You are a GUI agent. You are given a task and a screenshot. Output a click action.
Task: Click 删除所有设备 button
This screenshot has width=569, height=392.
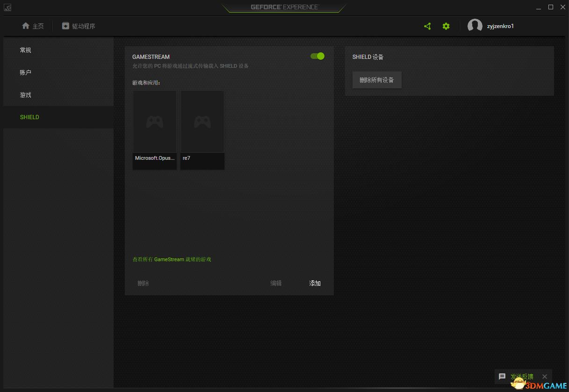pos(377,80)
